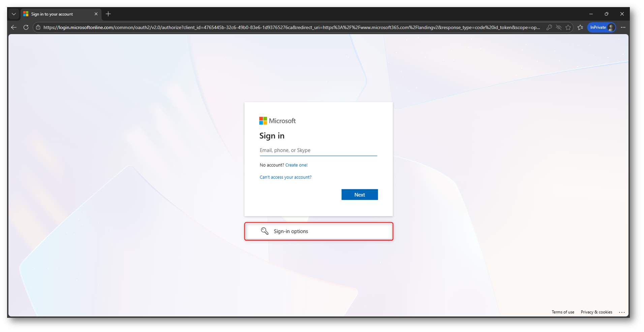This screenshot has width=644, height=332.
Task: Open the password manager key icon
Action: pyautogui.click(x=549, y=27)
